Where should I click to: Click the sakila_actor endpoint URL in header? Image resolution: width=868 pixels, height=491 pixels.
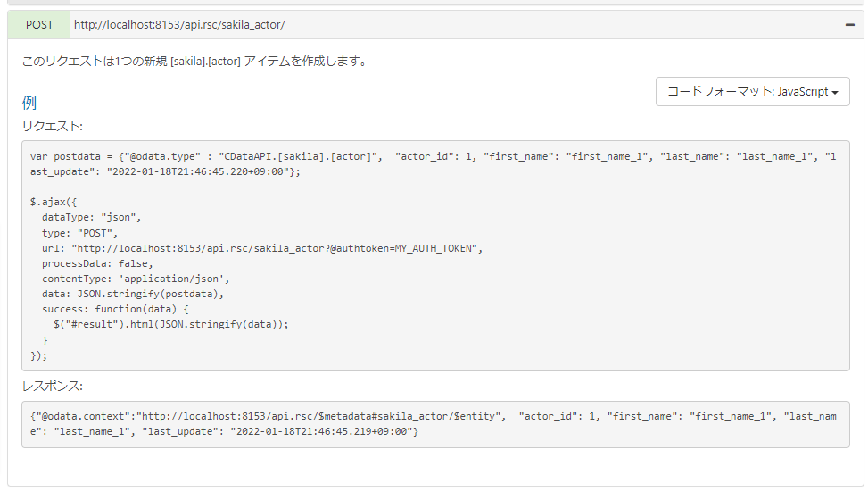179,25
